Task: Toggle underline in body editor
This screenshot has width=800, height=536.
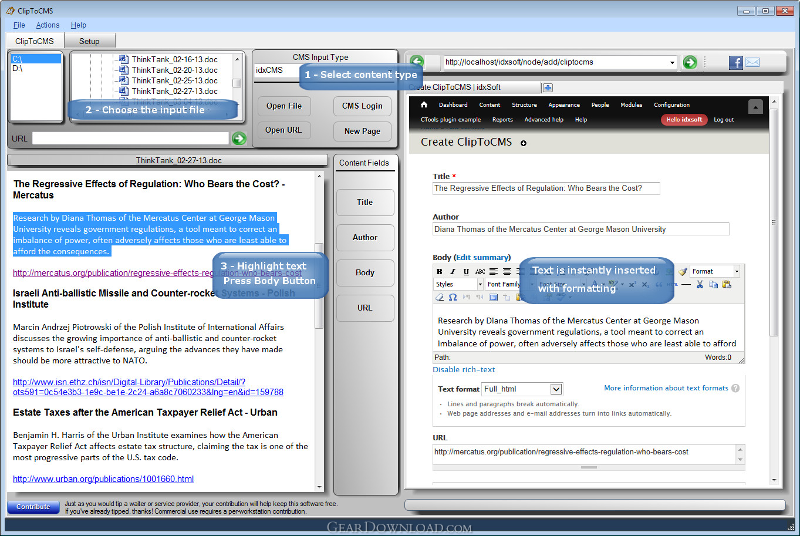Action: coord(466,271)
